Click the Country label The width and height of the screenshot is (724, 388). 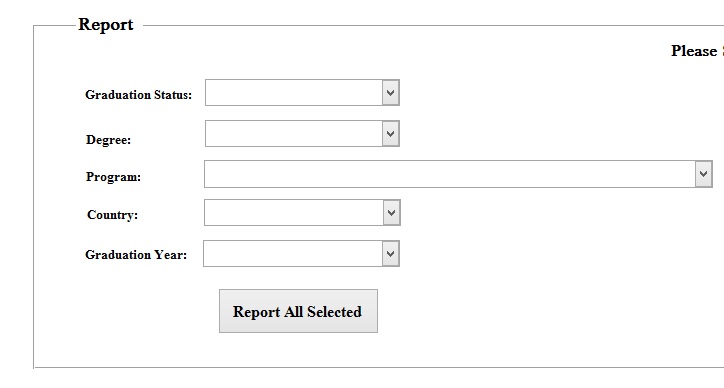point(112,215)
